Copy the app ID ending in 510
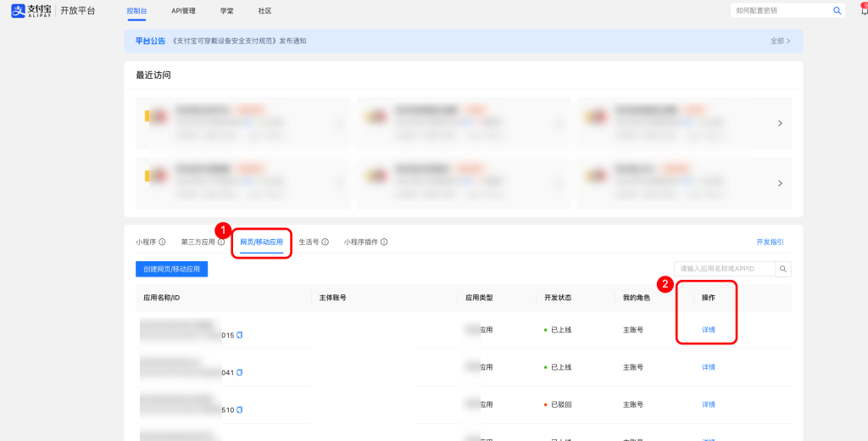Viewport: 868px width, 441px height. (x=240, y=410)
